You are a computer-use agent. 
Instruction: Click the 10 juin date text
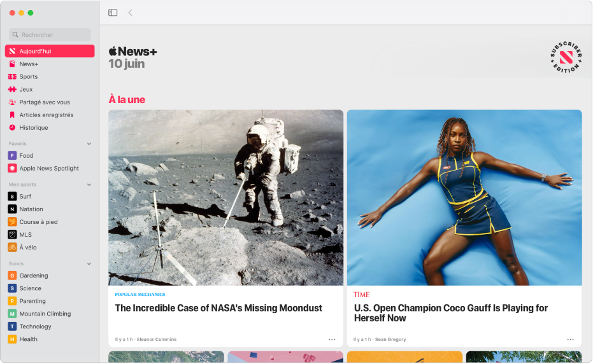tap(127, 64)
